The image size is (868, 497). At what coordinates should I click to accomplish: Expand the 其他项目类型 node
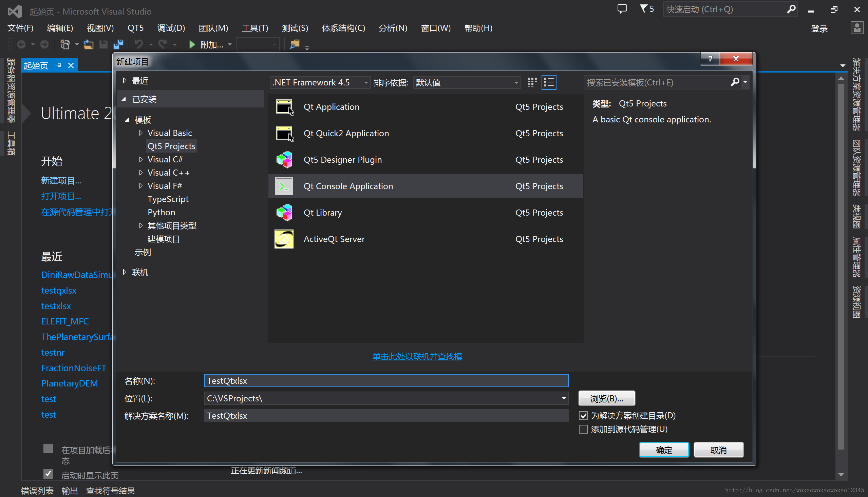tap(141, 226)
